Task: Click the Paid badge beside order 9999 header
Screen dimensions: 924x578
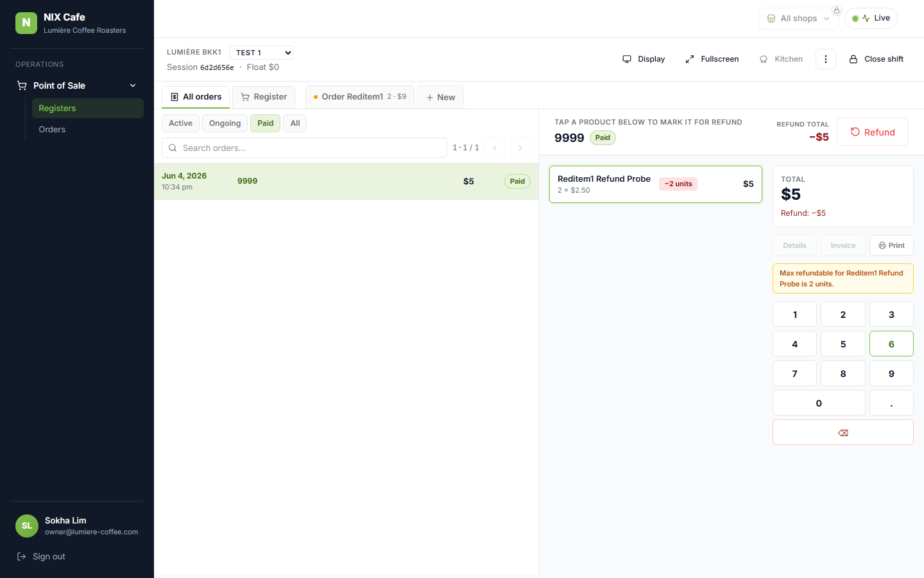Action: [x=603, y=137]
